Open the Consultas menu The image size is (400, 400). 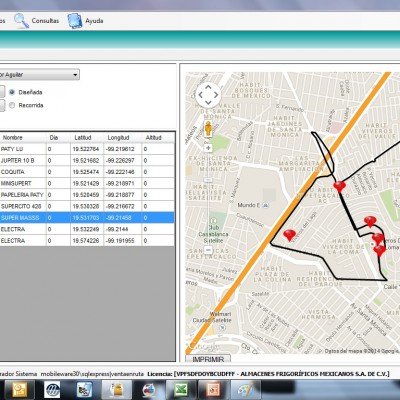tap(45, 21)
